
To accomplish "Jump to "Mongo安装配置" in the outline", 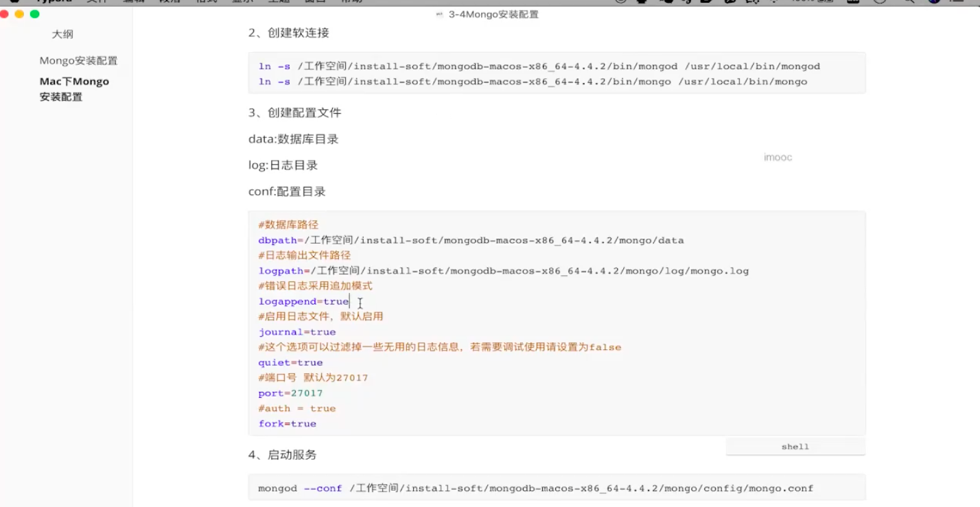I will point(78,60).
